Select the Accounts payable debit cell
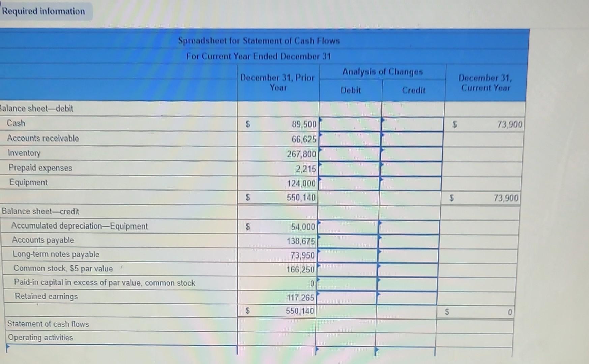Screen dimensions: 589x364 coord(348,241)
